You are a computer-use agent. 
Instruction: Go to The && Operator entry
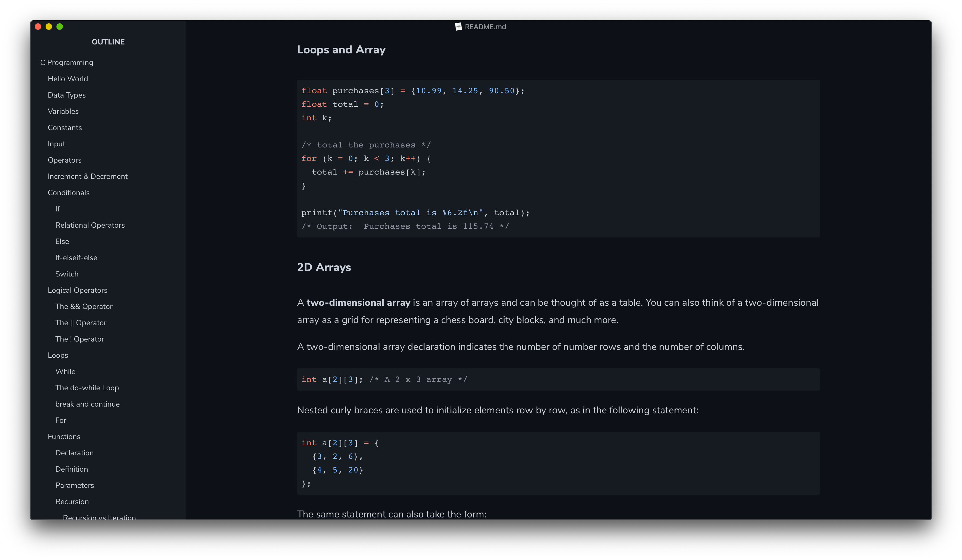[84, 307]
